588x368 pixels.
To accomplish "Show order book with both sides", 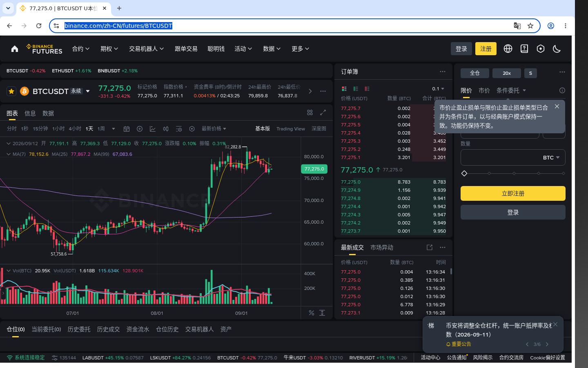I will click(344, 89).
